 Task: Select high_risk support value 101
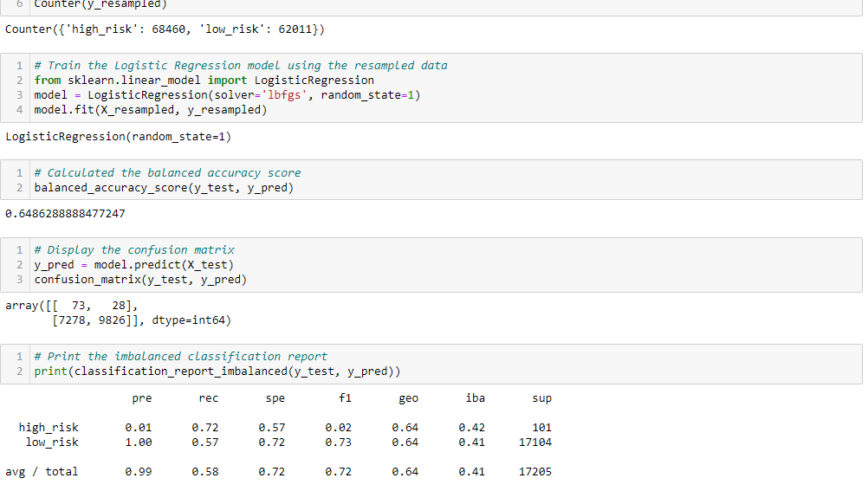click(542, 428)
